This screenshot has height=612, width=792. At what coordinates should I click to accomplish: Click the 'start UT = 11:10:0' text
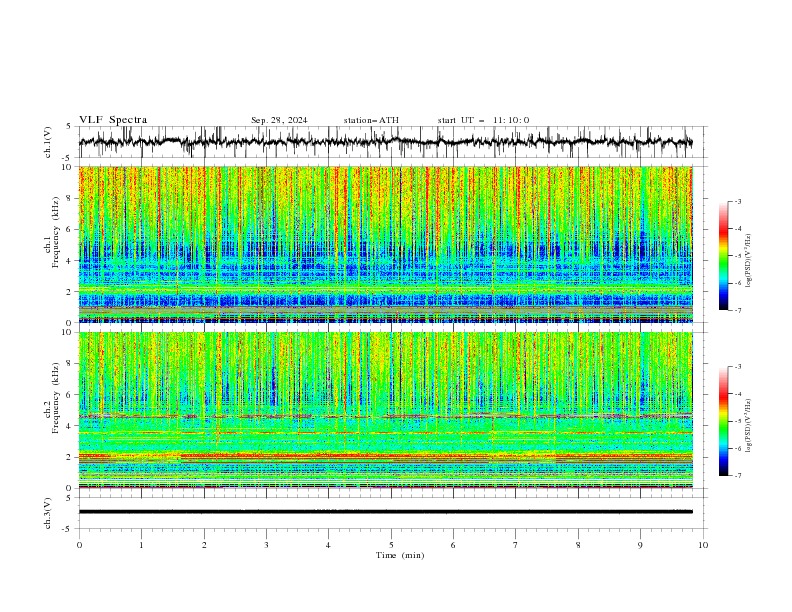[x=483, y=120]
